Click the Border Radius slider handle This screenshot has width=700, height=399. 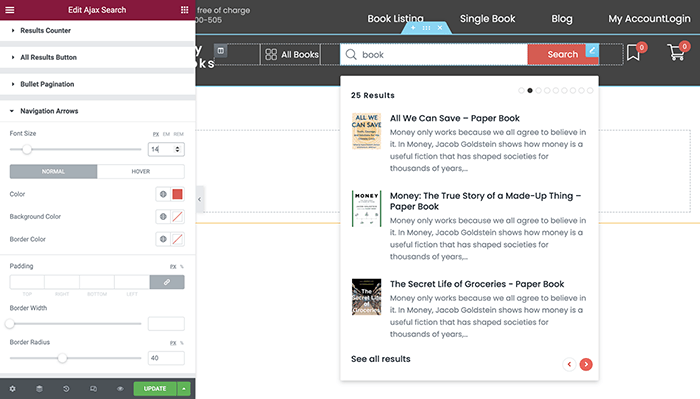coord(62,358)
